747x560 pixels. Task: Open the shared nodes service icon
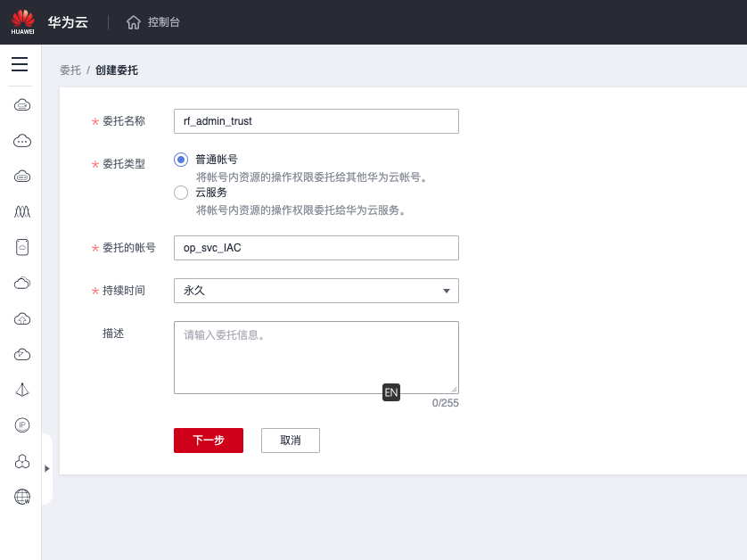[20, 461]
